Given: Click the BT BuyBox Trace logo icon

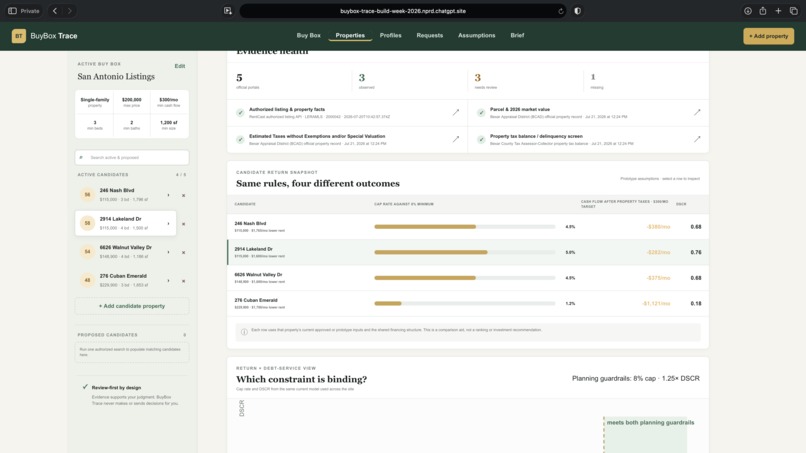Looking at the screenshot, I should (x=19, y=36).
